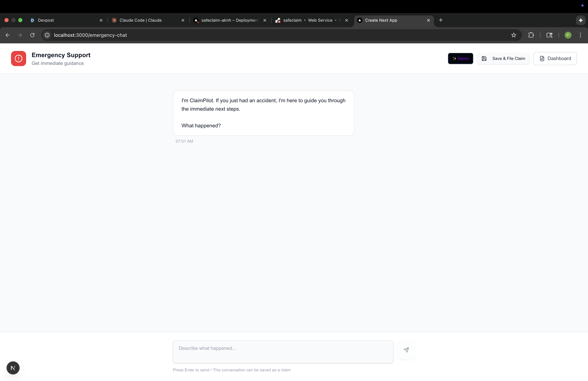Click the green profile avatar
Viewport: 588px width, 381px height.
point(568,35)
